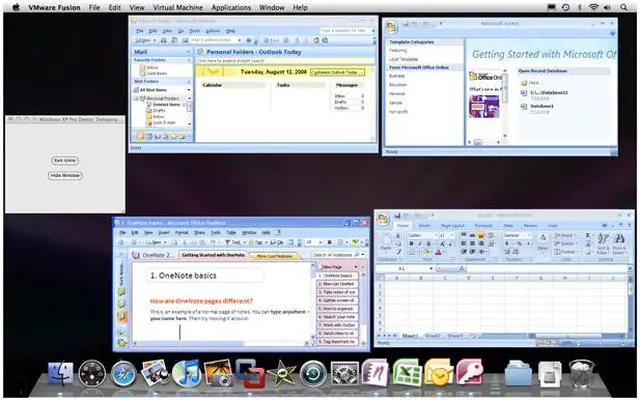
Task: Open the New Page dropdown arrow in OneNote
Action: [356, 267]
